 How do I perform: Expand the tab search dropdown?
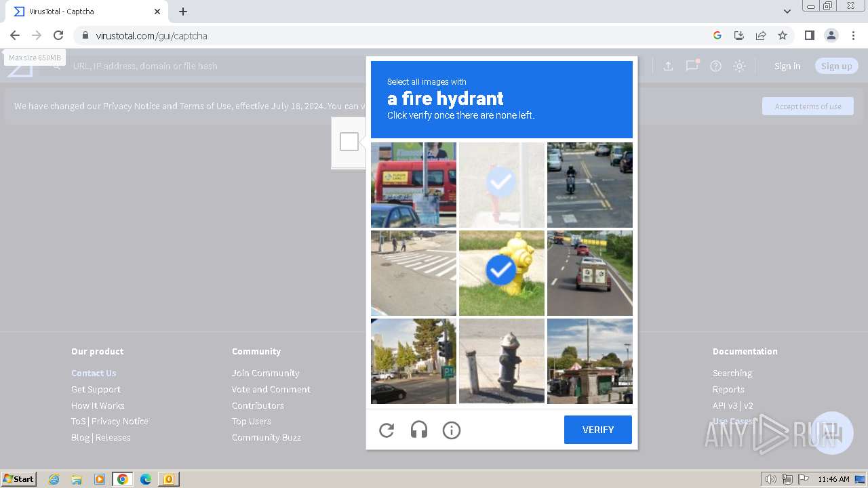(787, 12)
